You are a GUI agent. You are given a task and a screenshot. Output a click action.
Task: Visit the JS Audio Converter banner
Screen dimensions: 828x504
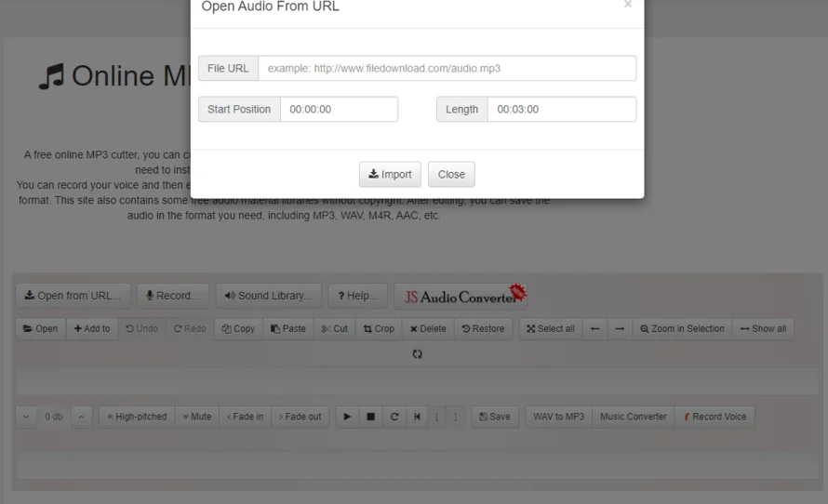pyautogui.click(x=461, y=296)
